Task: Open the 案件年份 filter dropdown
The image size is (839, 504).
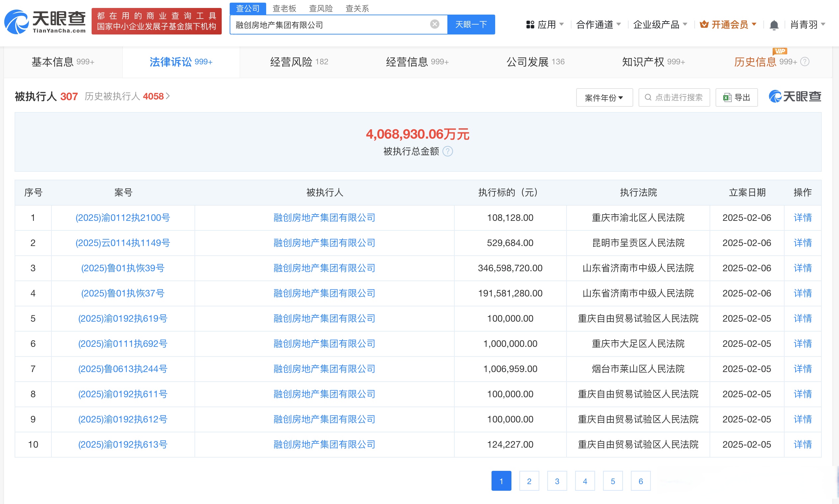Action: [x=604, y=97]
